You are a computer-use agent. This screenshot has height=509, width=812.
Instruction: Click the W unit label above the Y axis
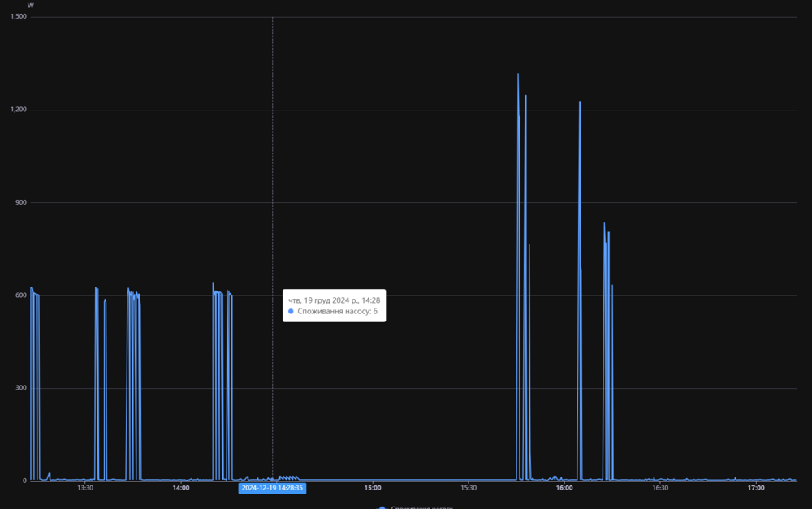[x=30, y=6]
